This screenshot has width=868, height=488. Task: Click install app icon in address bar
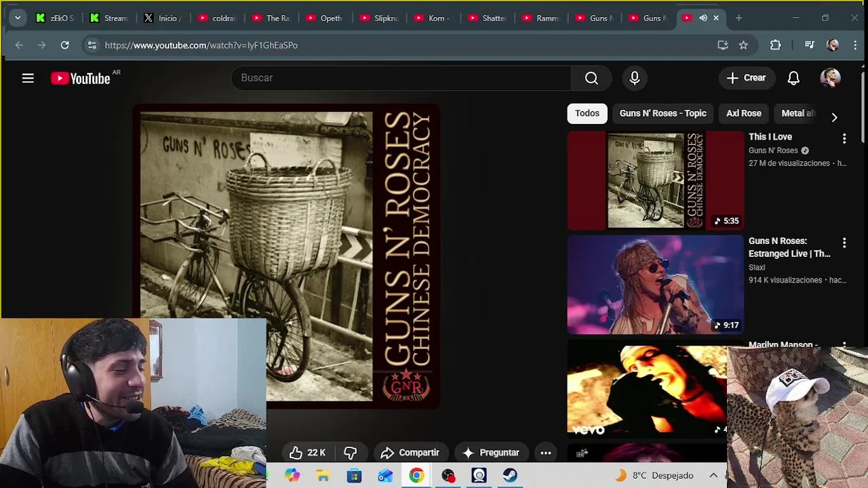[x=723, y=45]
